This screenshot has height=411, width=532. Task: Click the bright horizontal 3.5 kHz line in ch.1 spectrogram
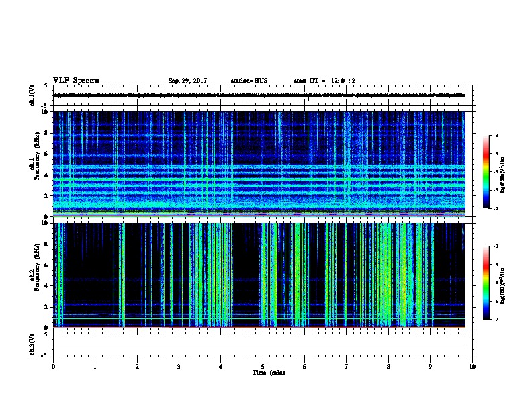259,179
